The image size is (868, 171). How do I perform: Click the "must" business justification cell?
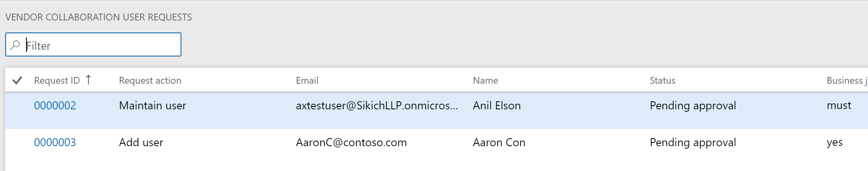pos(839,106)
